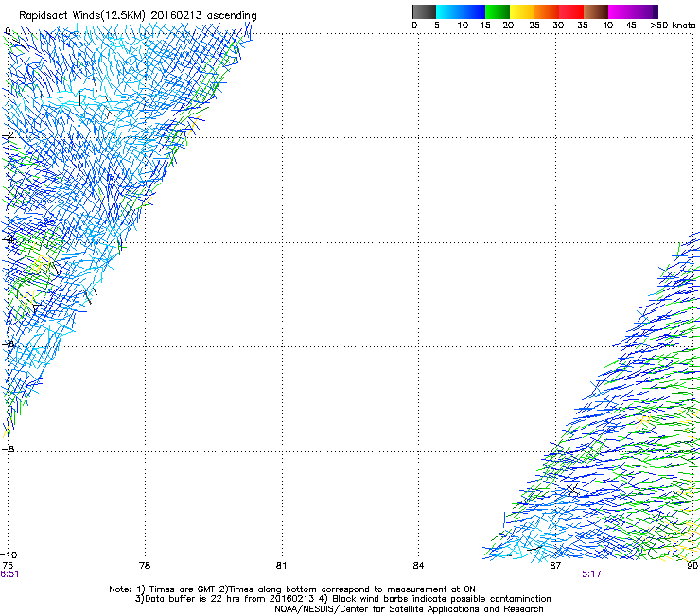
Task: Click the magenta 40-45 knots color segment
Action: [x=621, y=11]
